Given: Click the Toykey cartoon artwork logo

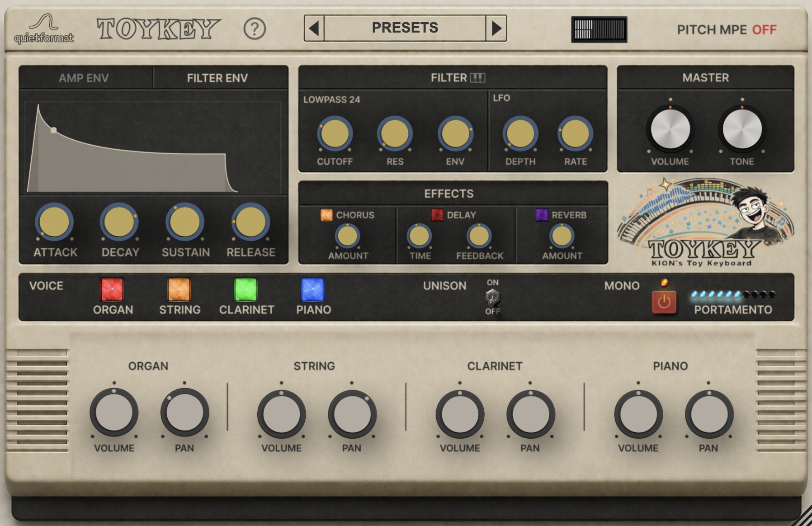Looking at the screenshot, I should [705, 222].
